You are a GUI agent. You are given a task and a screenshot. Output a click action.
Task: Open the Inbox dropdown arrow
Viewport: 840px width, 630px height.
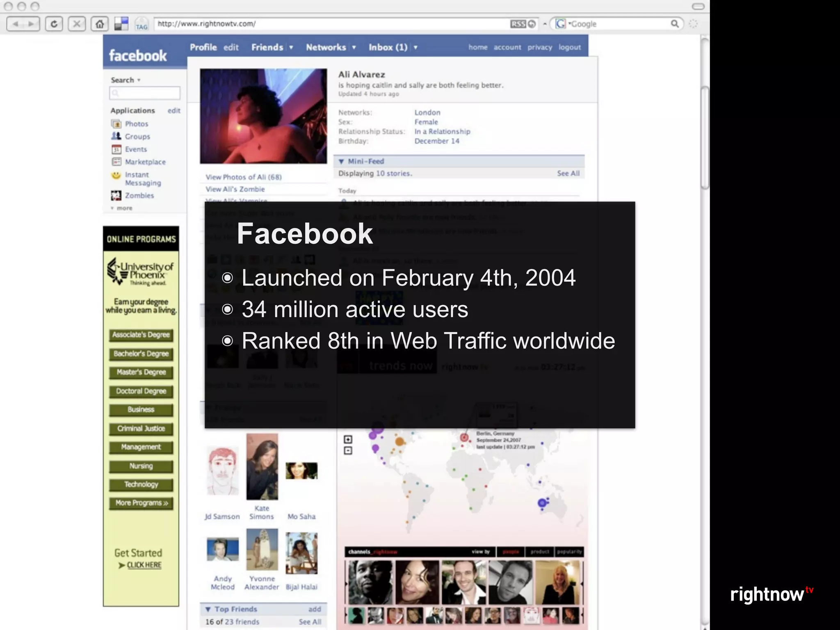(415, 48)
